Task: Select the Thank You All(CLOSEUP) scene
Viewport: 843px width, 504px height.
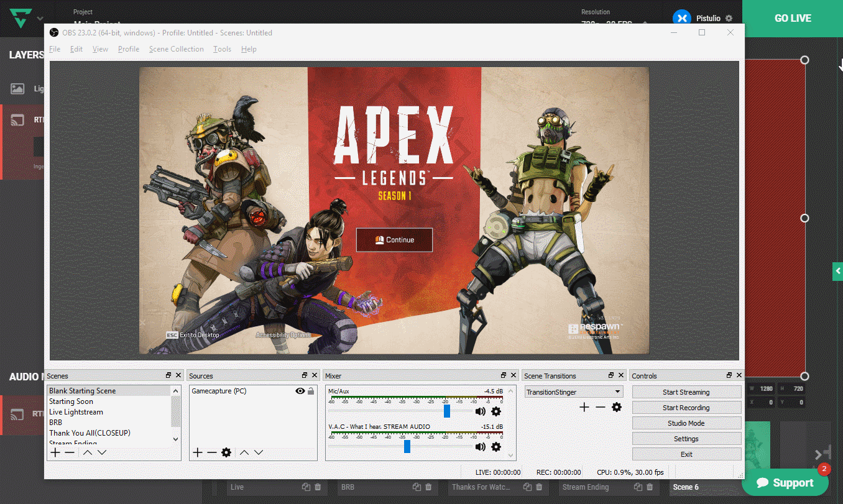Action: click(109, 433)
